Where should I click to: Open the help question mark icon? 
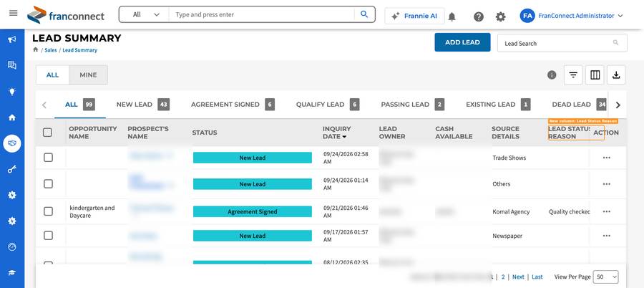coord(479,16)
